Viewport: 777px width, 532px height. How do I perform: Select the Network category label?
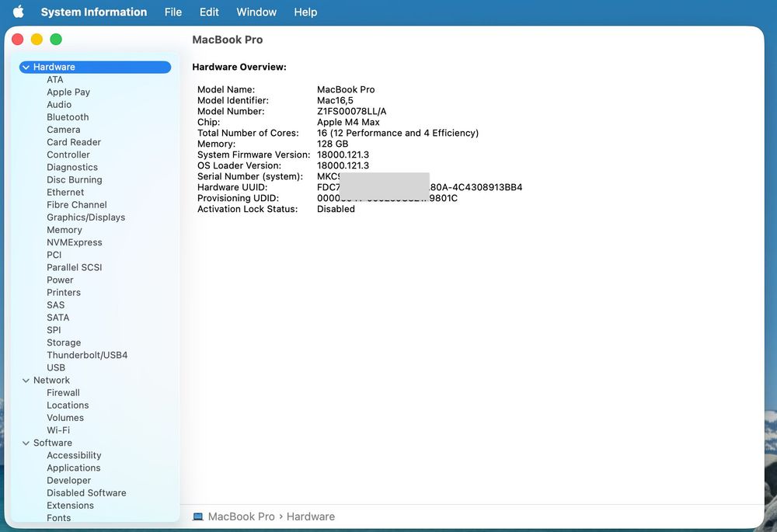click(51, 381)
